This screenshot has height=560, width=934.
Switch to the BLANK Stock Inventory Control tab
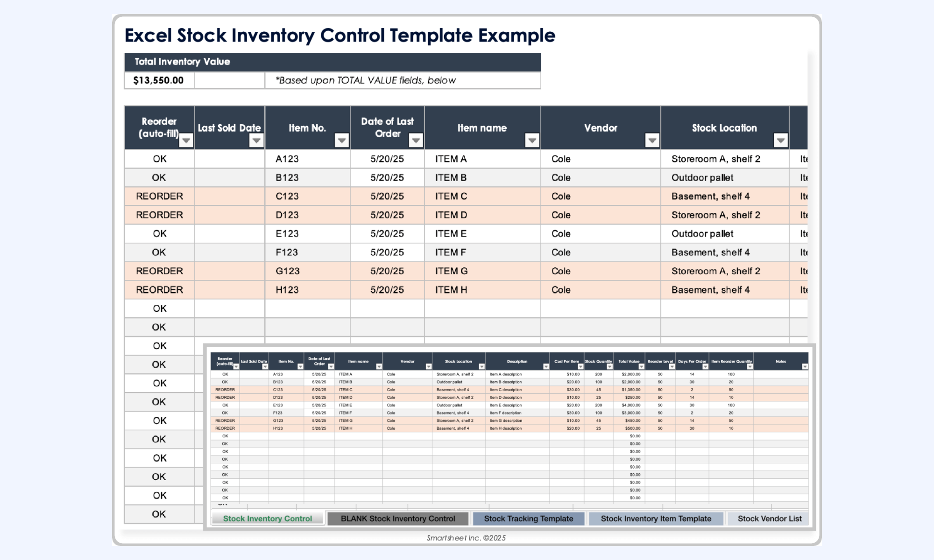pos(398,518)
